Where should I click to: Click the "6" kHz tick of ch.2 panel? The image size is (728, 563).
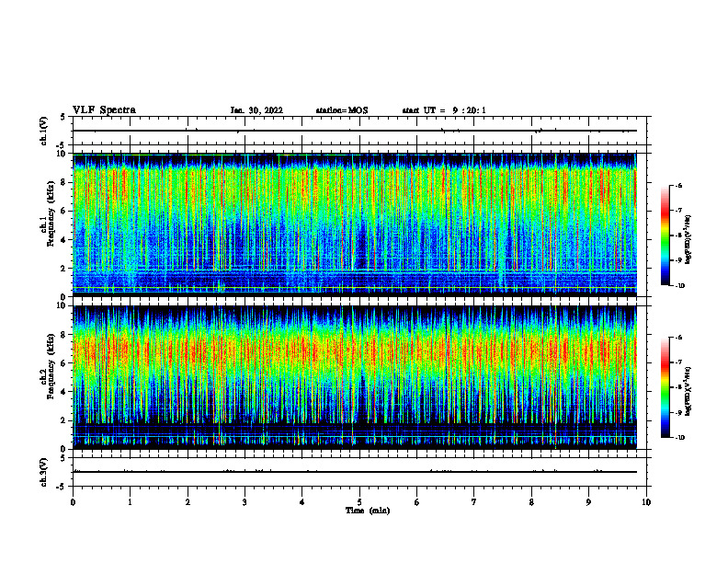point(63,362)
